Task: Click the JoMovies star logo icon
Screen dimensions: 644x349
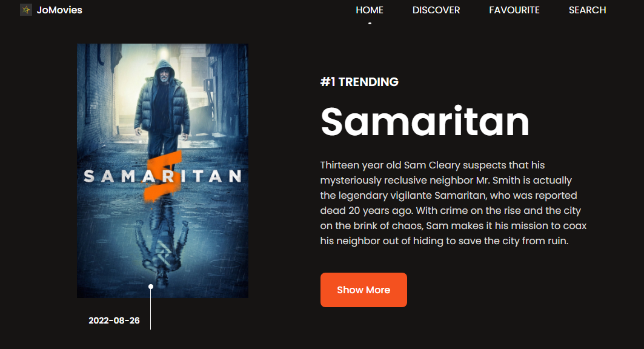Action: [x=26, y=10]
